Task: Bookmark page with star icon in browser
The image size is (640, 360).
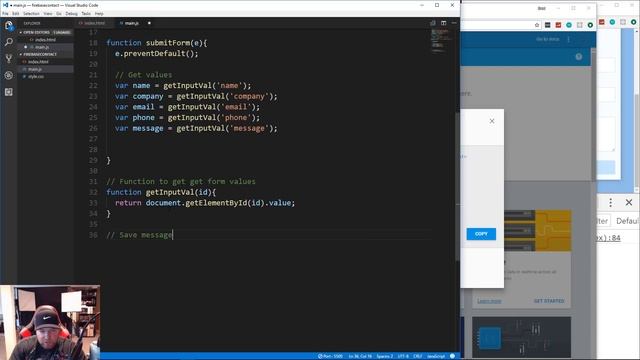Action: (537, 25)
